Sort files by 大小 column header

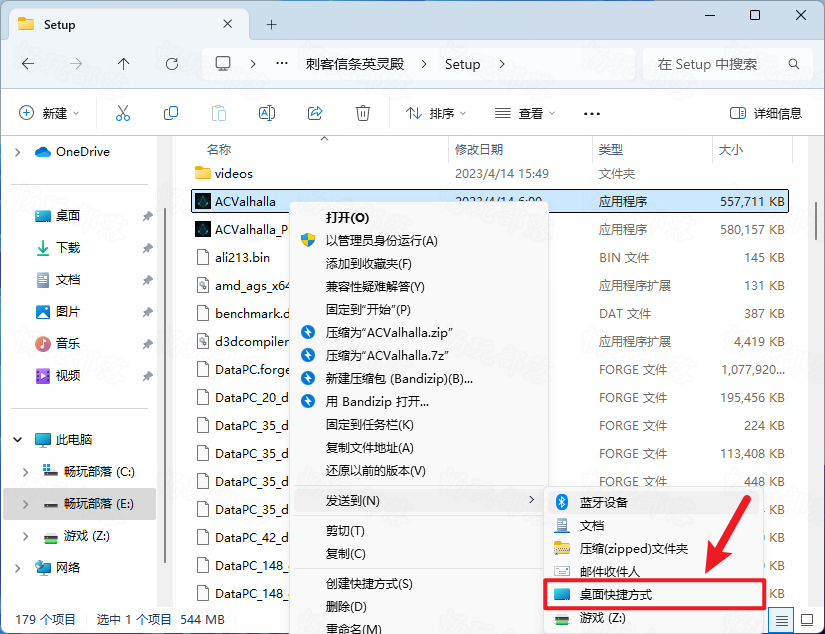coord(731,150)
